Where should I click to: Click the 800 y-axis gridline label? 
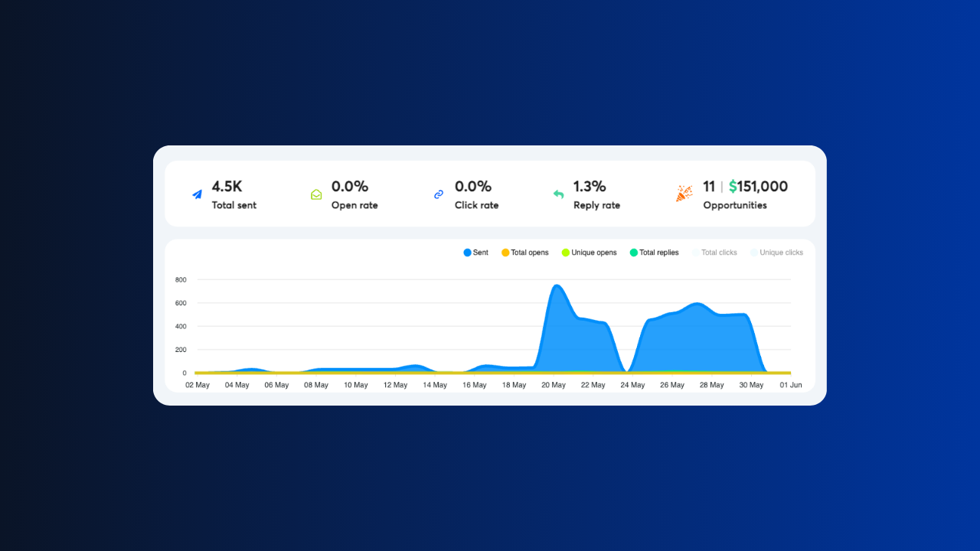click(181, 280)
